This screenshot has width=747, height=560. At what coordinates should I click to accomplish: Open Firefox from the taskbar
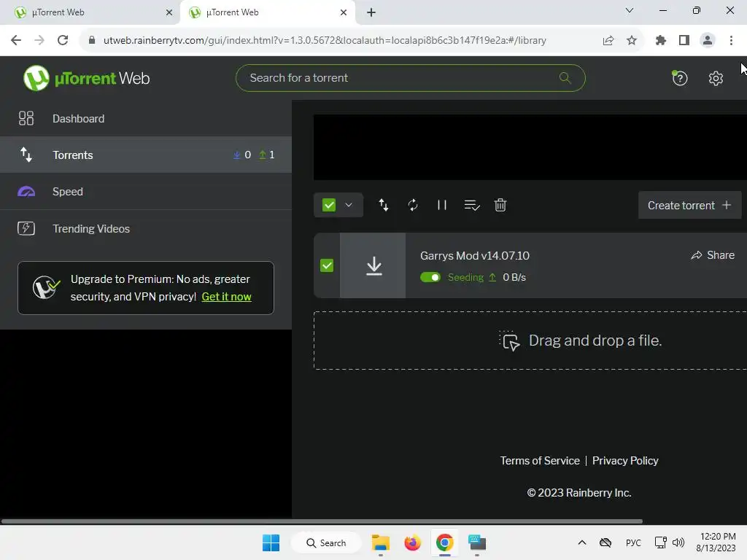click(x=413, y=542)
